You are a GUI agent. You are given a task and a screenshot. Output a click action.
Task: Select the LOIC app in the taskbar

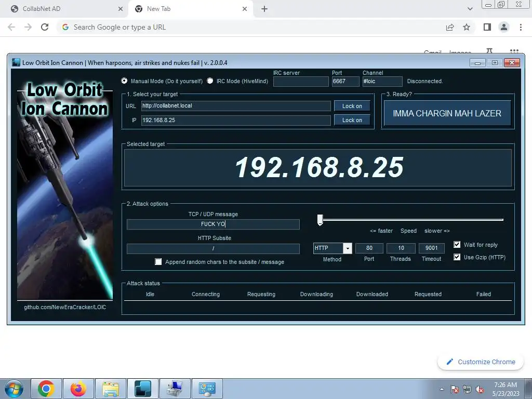coord(143,389)
